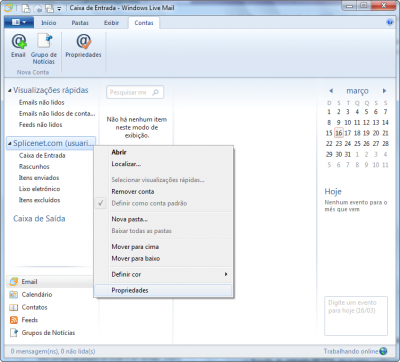400x362 pixels.
Task: Open Caixa de Saída
Action: (39, 219)
